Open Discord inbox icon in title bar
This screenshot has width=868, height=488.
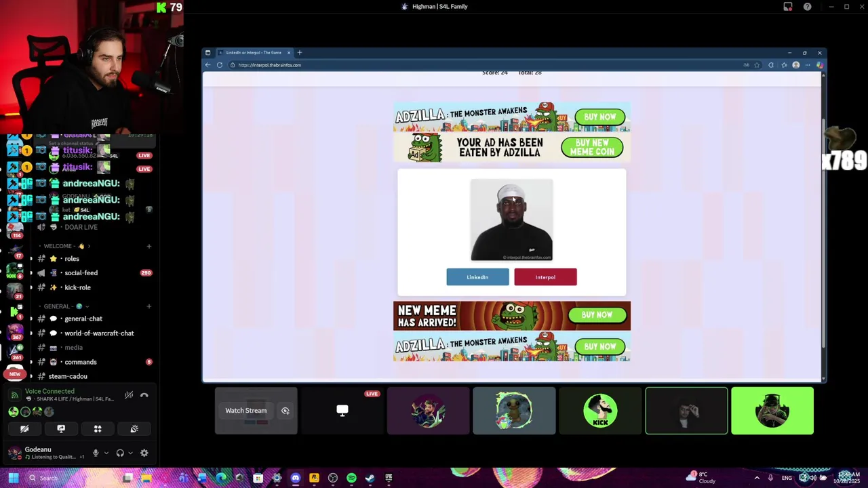pyautogui.click(x=788, y=7)
